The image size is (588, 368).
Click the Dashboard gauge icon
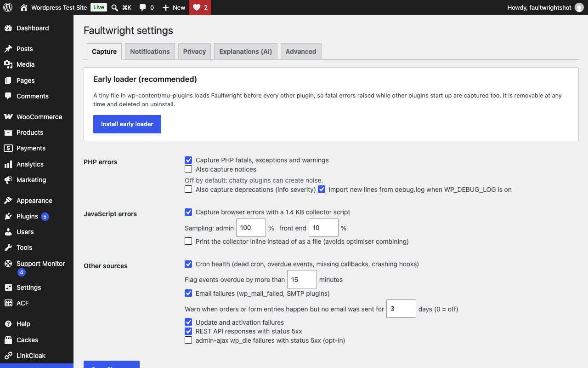[8, 28]
